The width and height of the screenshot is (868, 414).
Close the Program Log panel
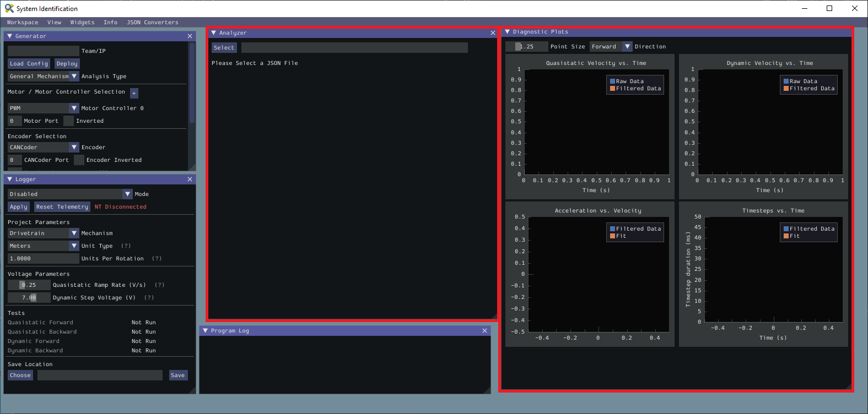pyautogui.click(x=484, y=331)
